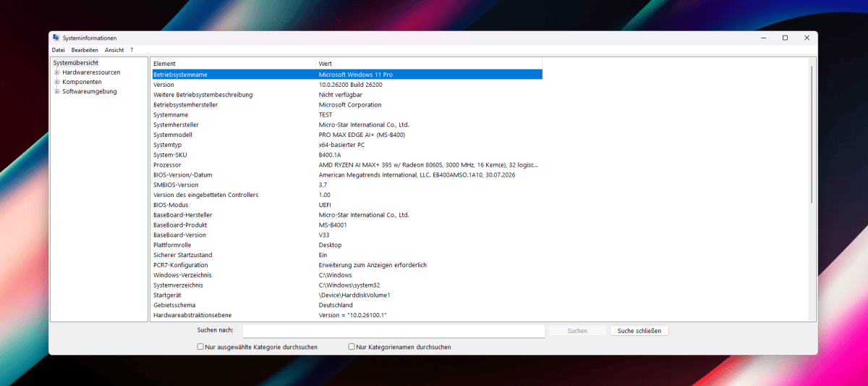The image size is (868, 386).
Task: Minimize the Systeminformationen window
Action: coord(763,38)
